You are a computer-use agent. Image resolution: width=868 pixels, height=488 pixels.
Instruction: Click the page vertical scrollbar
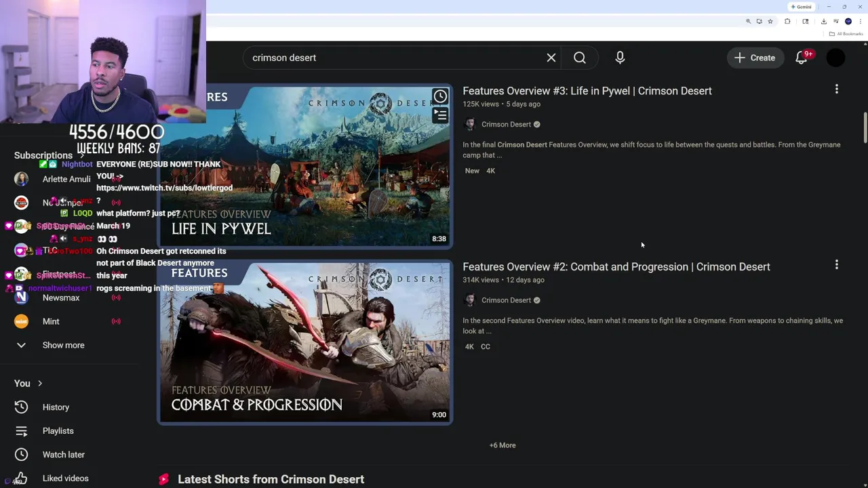point(865,127)
